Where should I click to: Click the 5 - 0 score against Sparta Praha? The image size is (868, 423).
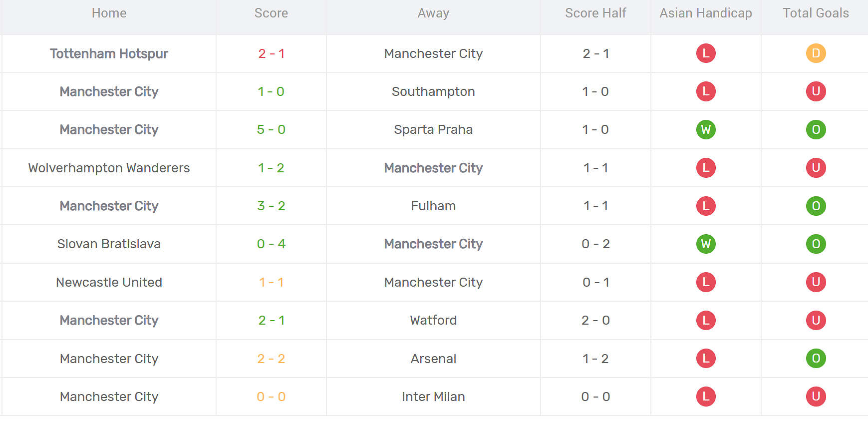(271, 130)
